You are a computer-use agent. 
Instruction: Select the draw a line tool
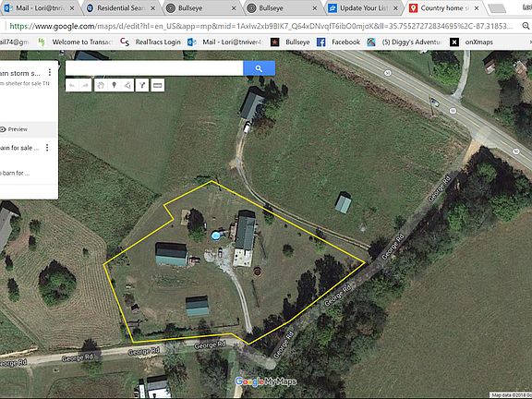pyautogui.click(x=127, y=85)
